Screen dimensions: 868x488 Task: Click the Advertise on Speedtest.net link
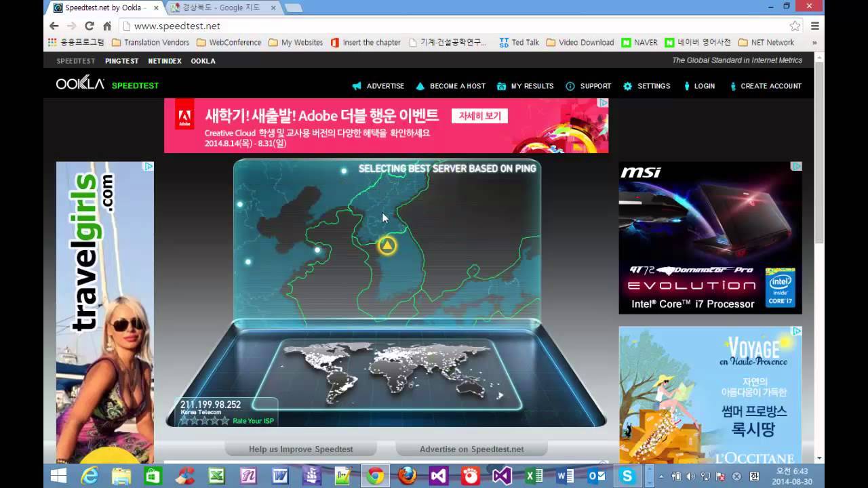coord(472,449)
